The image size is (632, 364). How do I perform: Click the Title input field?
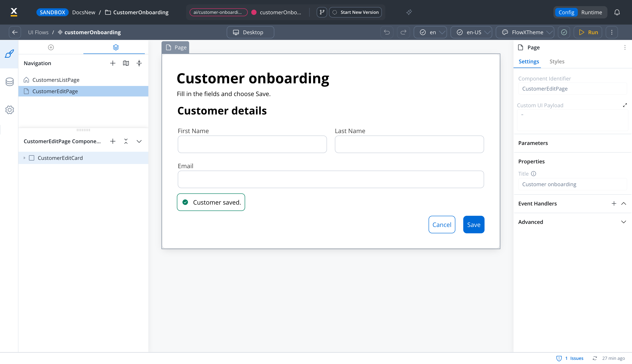[x=573, y=184]
